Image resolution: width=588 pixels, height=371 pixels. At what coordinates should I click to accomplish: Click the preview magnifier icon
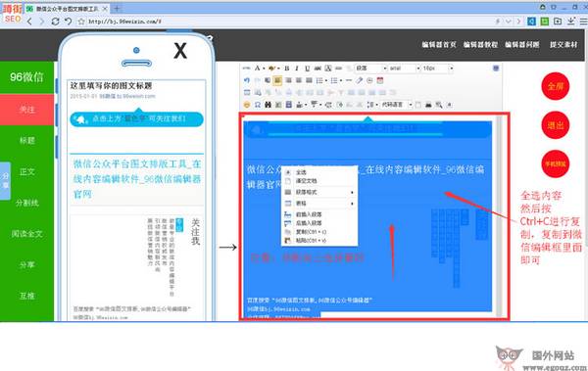tap(439, 105)
